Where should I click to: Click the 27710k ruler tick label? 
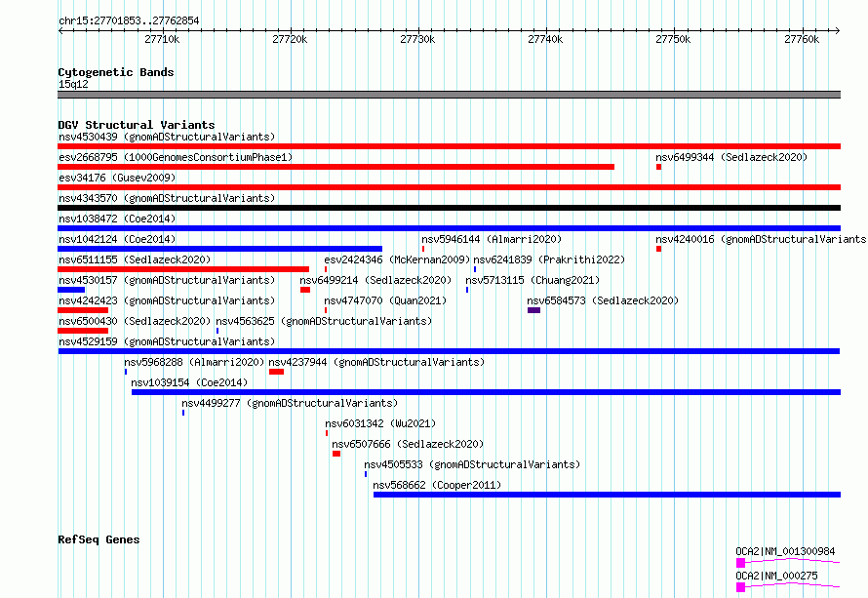pos(162,39)
